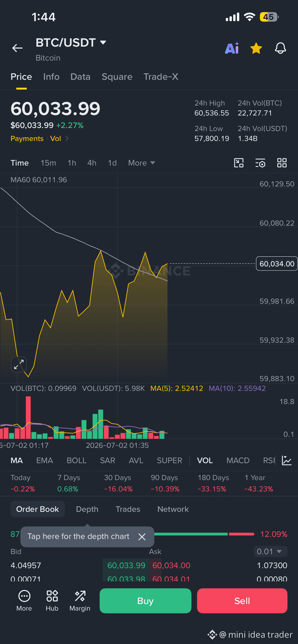298x644 pixels.
Task: Toggle the EMA indicator
Action: [45, 460]
